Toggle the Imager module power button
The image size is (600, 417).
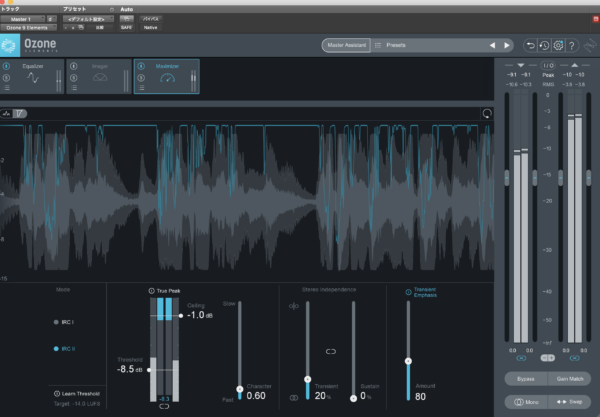tap(73, 66)
